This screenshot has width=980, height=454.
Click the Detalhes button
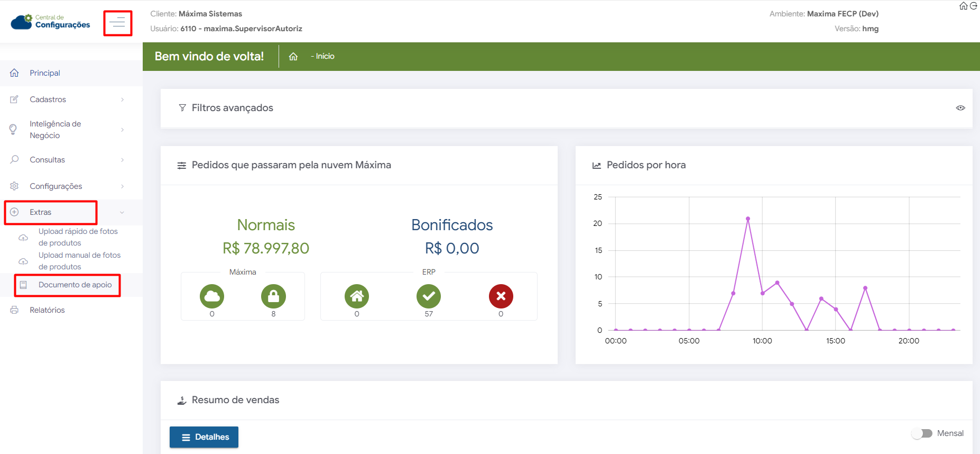[x=204, y=437]
